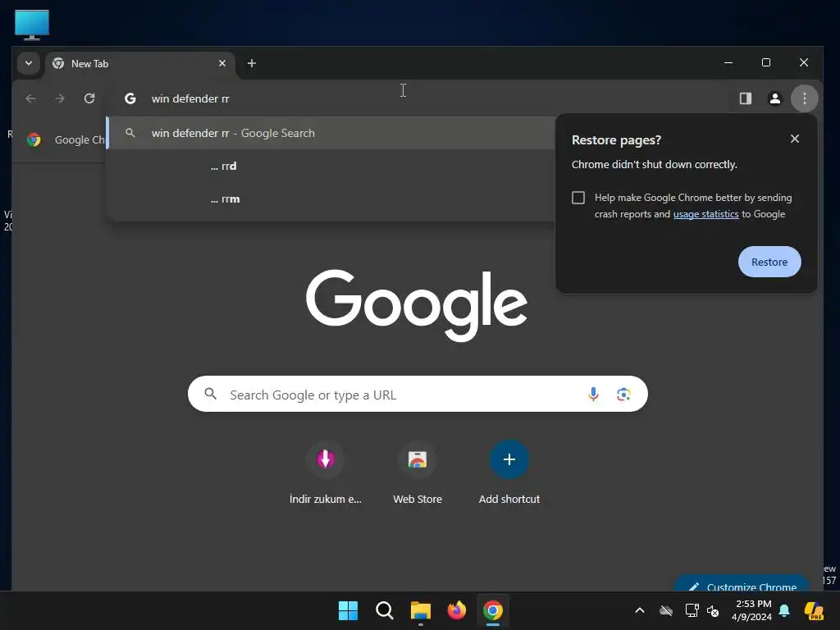Image resolution: width=840 pixels, height=630 pixels.
Task: Open the usage statistics link
Action: [705, 214]
